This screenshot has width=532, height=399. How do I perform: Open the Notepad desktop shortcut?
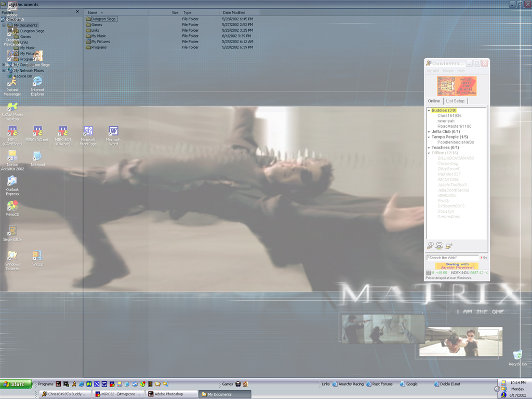tap(37, 159)
